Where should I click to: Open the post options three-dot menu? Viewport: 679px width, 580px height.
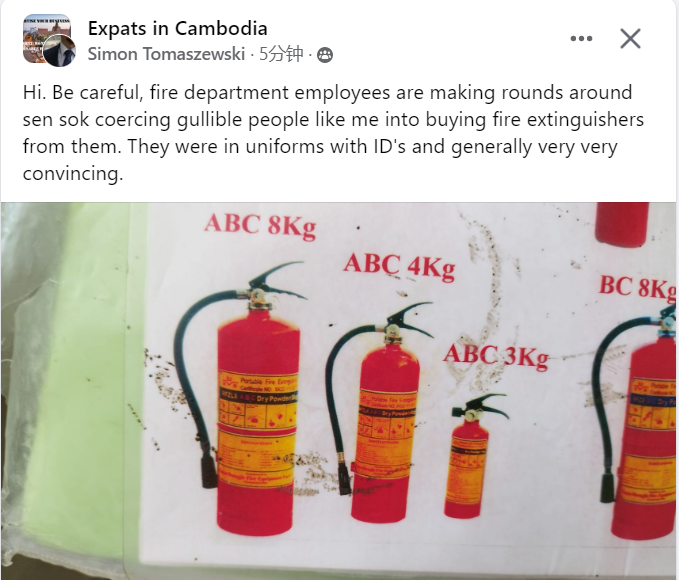[581, 39]
